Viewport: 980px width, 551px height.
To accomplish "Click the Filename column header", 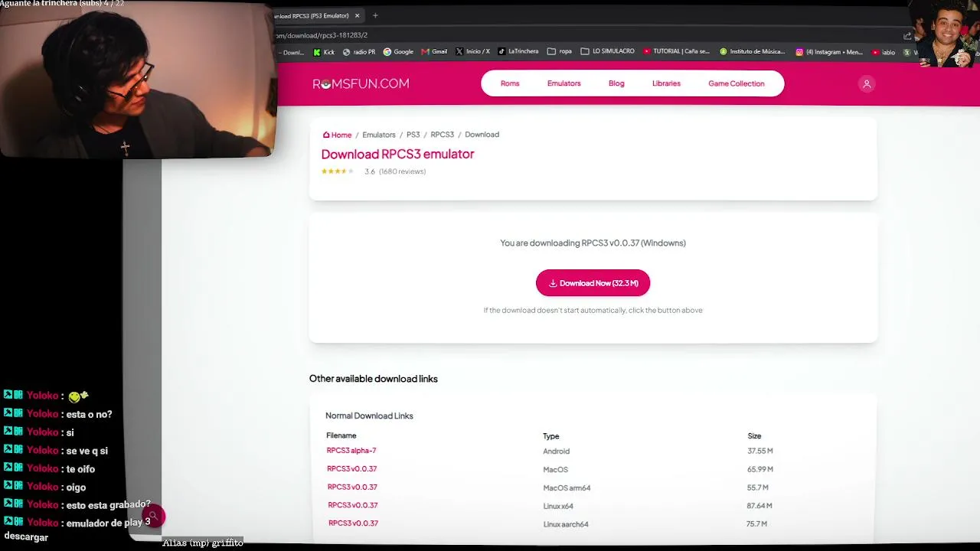I will (341, 435).
